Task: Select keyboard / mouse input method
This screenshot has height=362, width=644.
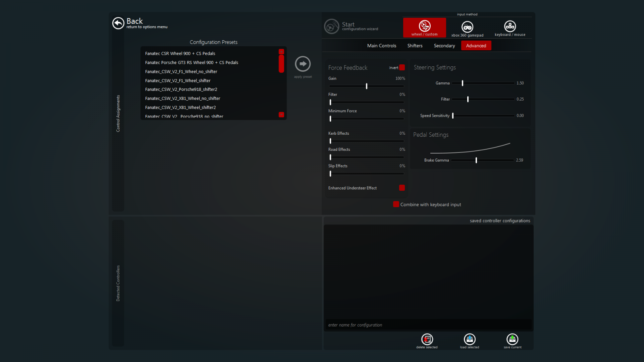Action: click(x=510, y=29)
